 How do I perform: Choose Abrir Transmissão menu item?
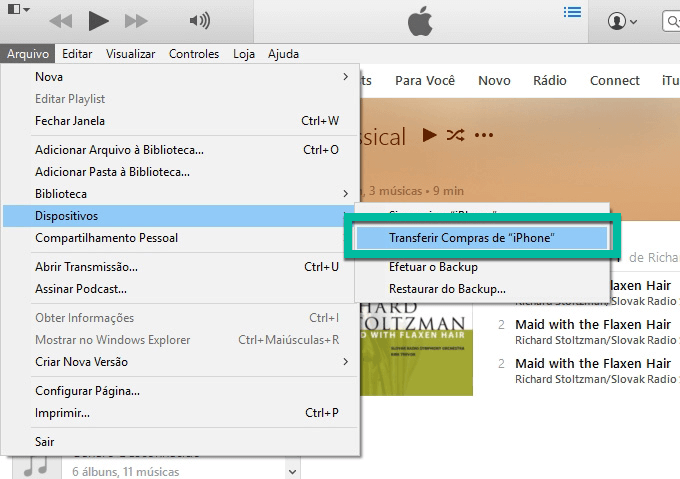point(181,267)
